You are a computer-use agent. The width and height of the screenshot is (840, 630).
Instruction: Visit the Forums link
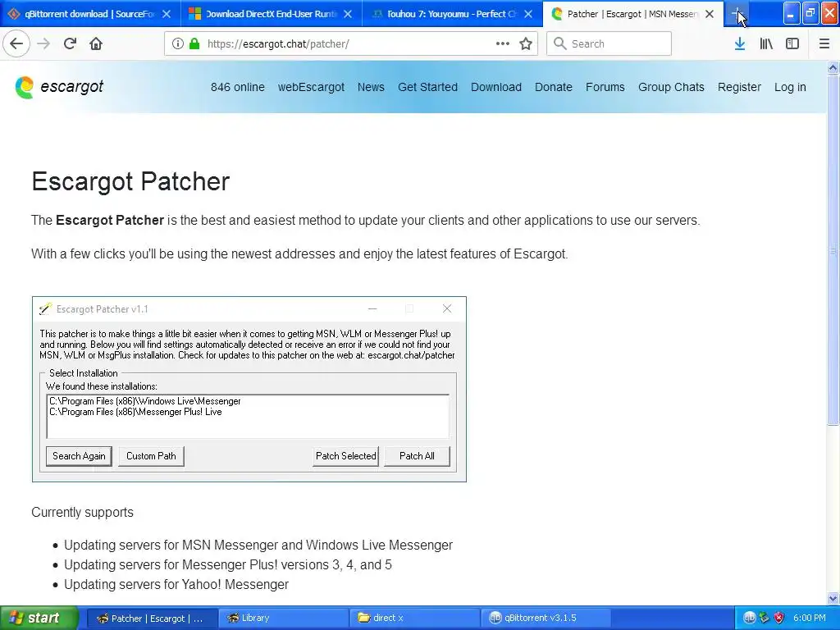coord(605,87)
